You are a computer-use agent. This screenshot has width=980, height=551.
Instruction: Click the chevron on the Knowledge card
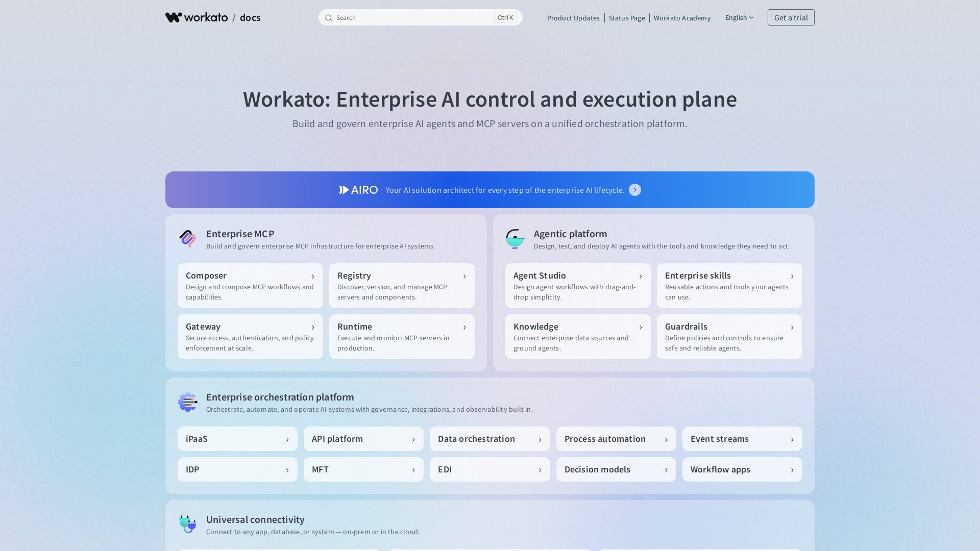click(x=641, y=328)
